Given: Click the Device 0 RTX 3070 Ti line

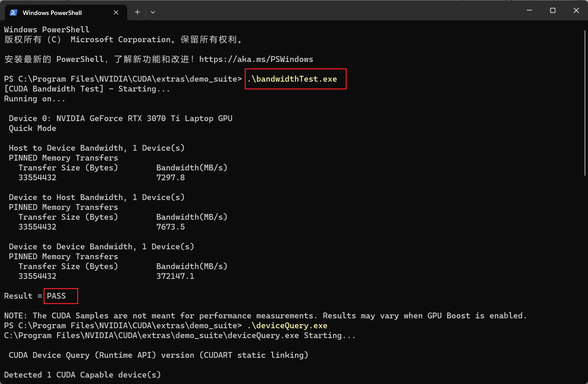Looking at the screenshot, I should click(121, 118).
